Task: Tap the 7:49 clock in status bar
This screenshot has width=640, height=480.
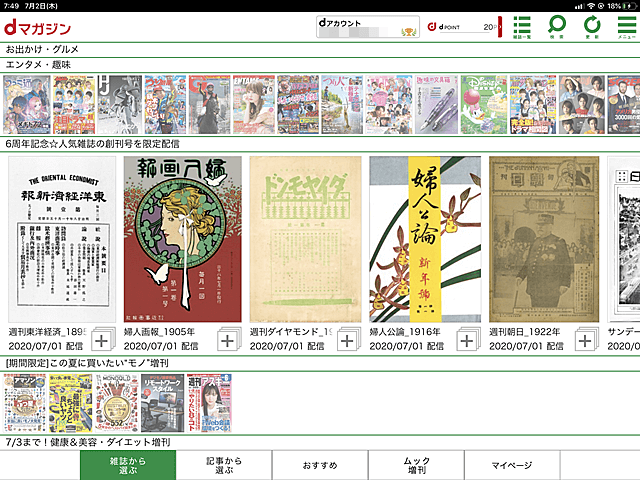Action: pyautogui.click(x=11, y=6)
